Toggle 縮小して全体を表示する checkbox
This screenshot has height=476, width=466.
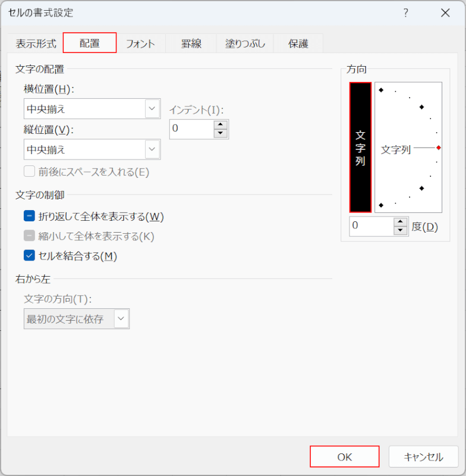pyautogui.click(x=30, y=236)
